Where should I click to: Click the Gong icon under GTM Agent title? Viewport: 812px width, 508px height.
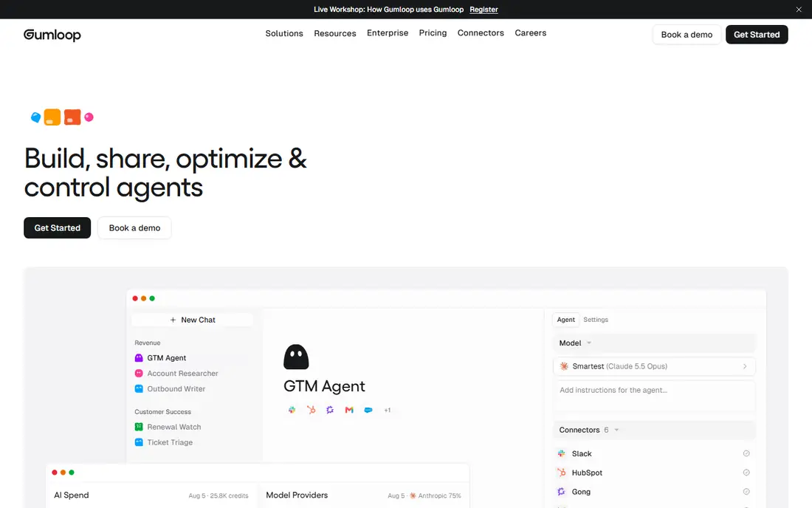[330, 410]
